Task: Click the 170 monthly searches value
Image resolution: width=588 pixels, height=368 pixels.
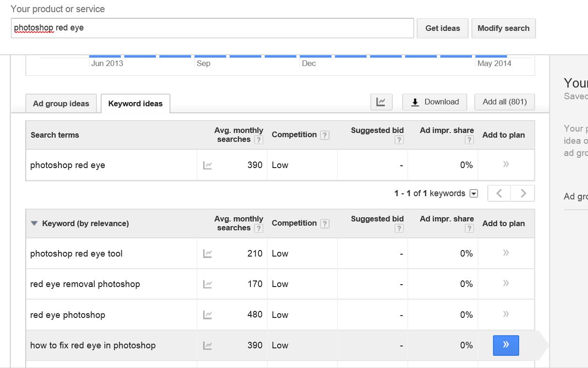Action: pyautogui.click(x=255, y=284)
